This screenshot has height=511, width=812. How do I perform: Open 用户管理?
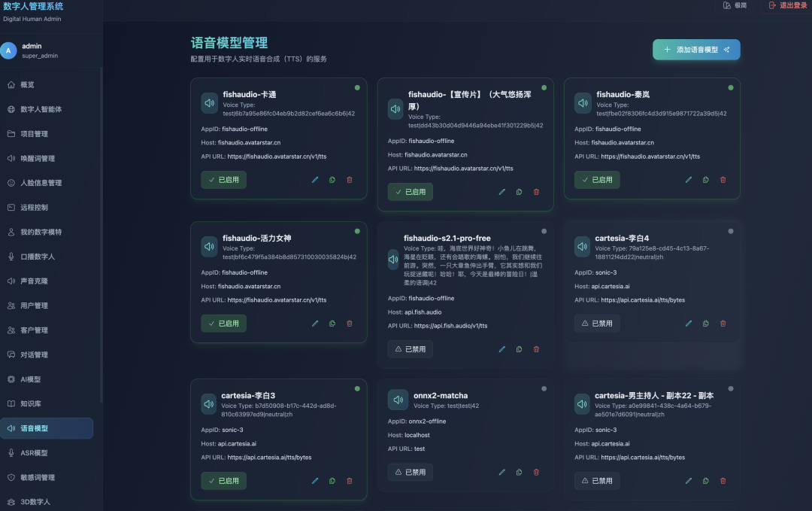coord(47,306)
